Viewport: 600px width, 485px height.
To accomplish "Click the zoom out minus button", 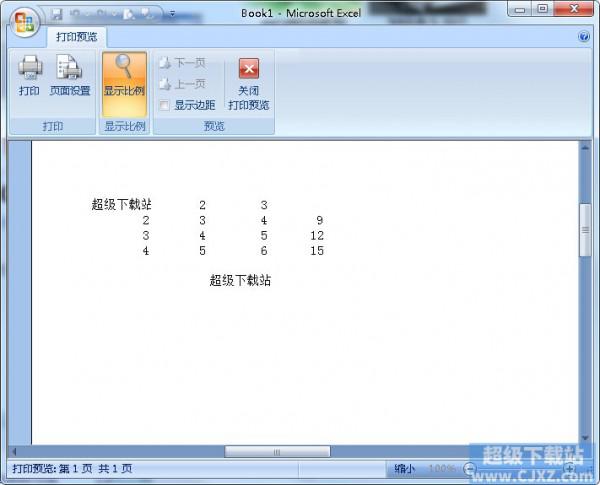I will 470,468.
